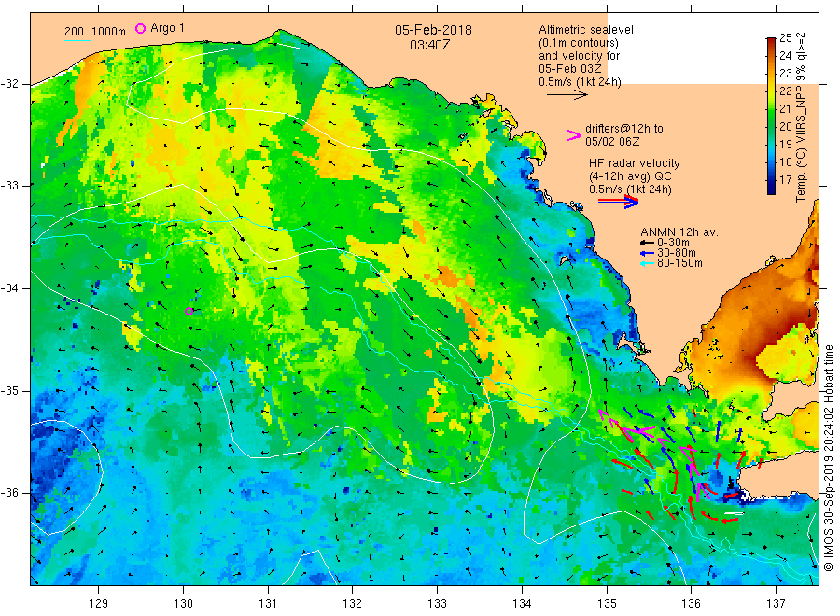Click the '129' longitude axis label
The image size is (840, 616).
[99, 604]
